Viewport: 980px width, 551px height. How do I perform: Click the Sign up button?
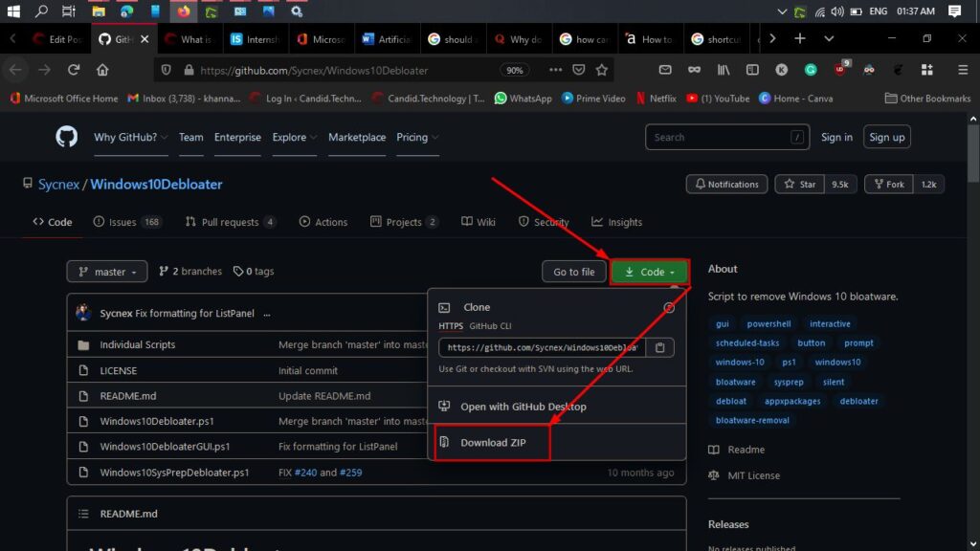pos(887,137)
